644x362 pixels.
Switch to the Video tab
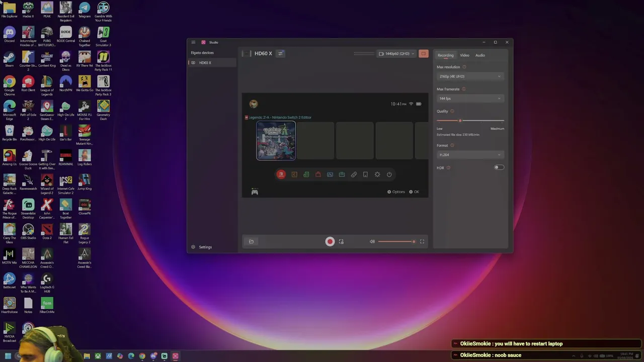tap(464, 55)
